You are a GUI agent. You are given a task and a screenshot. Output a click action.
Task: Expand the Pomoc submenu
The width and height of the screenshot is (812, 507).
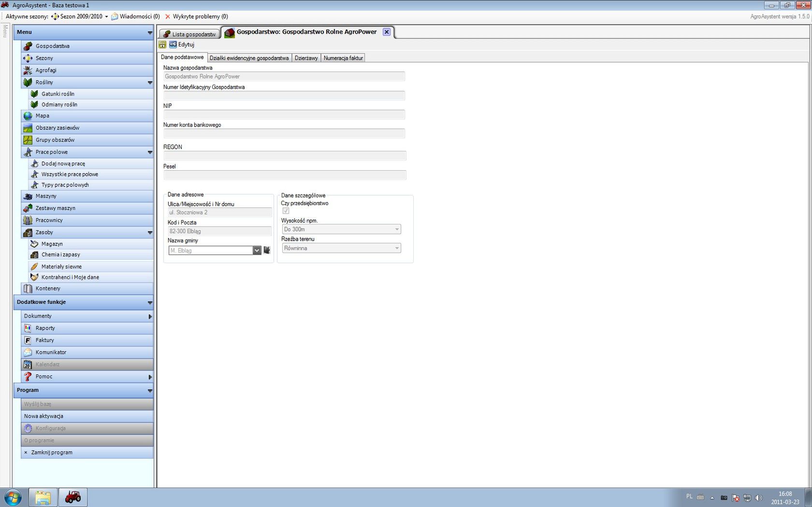click(x=150, y=377)
